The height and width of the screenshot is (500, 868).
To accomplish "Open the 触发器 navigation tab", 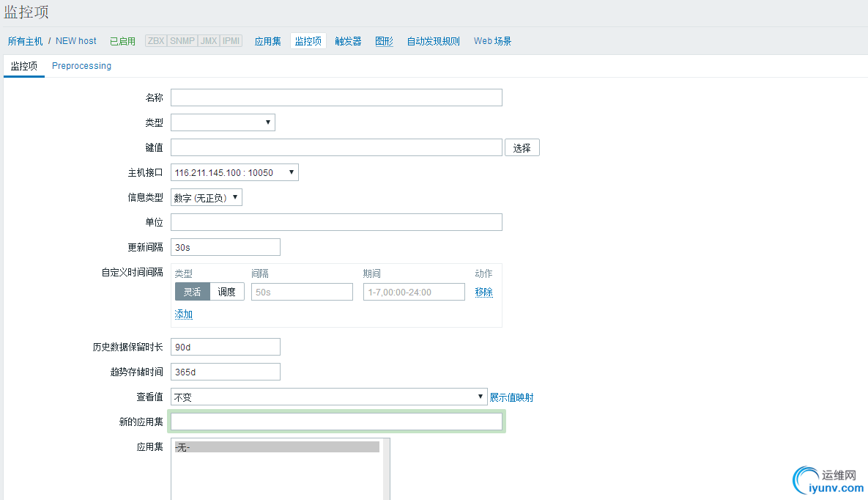I will [348, 41].
